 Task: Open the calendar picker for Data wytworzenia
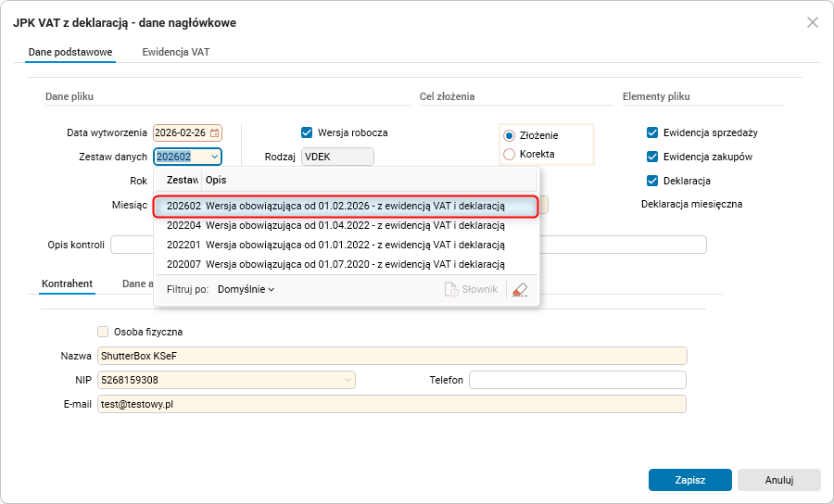coord(215,133)
